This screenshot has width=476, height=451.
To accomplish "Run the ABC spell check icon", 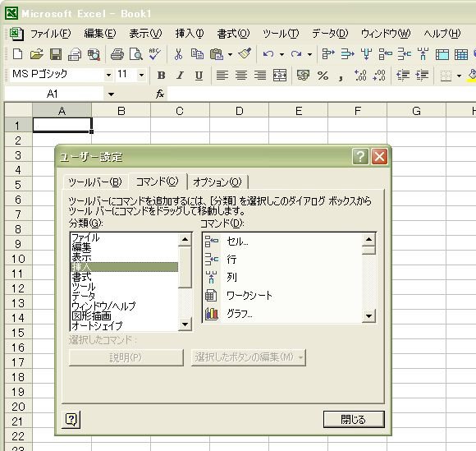I will [x=154, y=54].
